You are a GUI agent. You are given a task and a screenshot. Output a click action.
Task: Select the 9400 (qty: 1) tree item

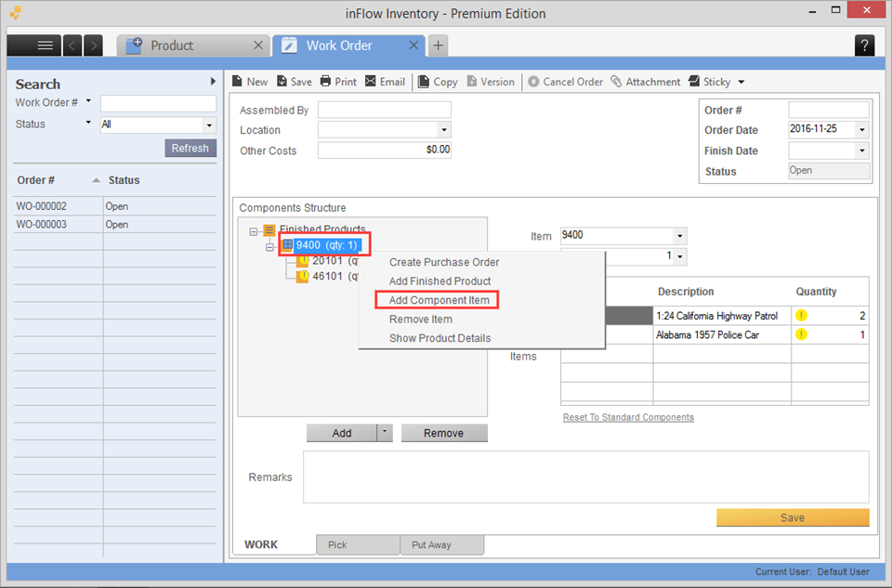click(x=326, y=245)
